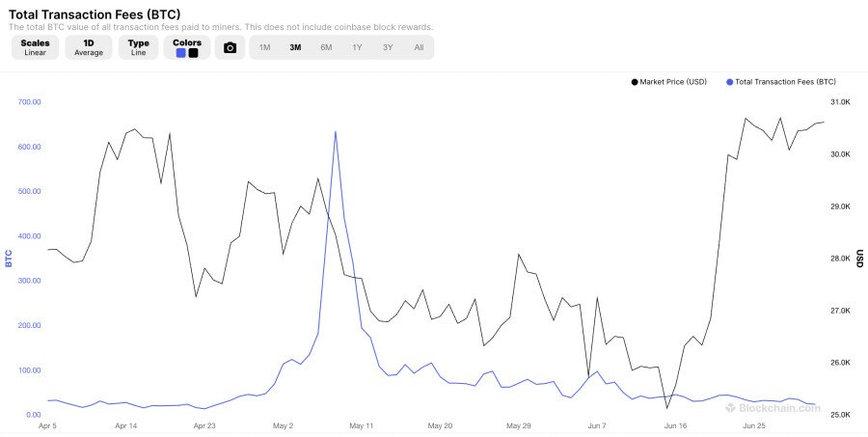Image resolution: width=868 pixels, height=437 pixels.
Task: Click the black color swatch under Colors
Action: click(x=193, y=53)
